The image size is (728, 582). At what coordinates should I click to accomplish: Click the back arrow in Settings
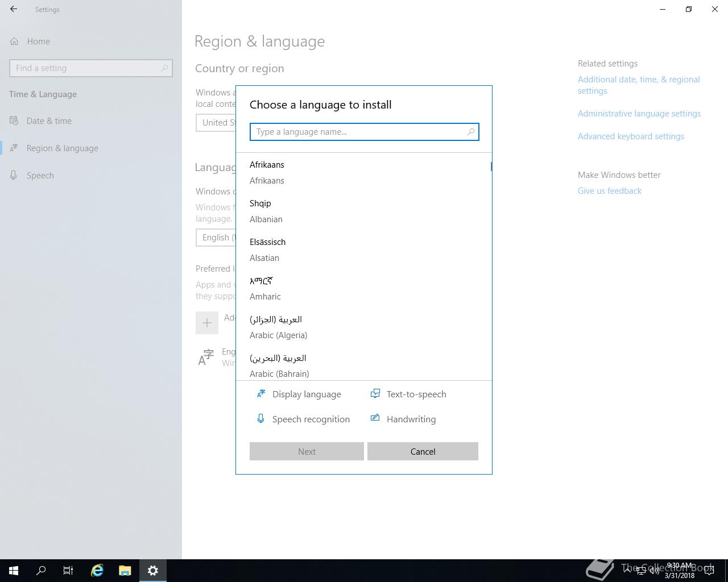point(14,9)
